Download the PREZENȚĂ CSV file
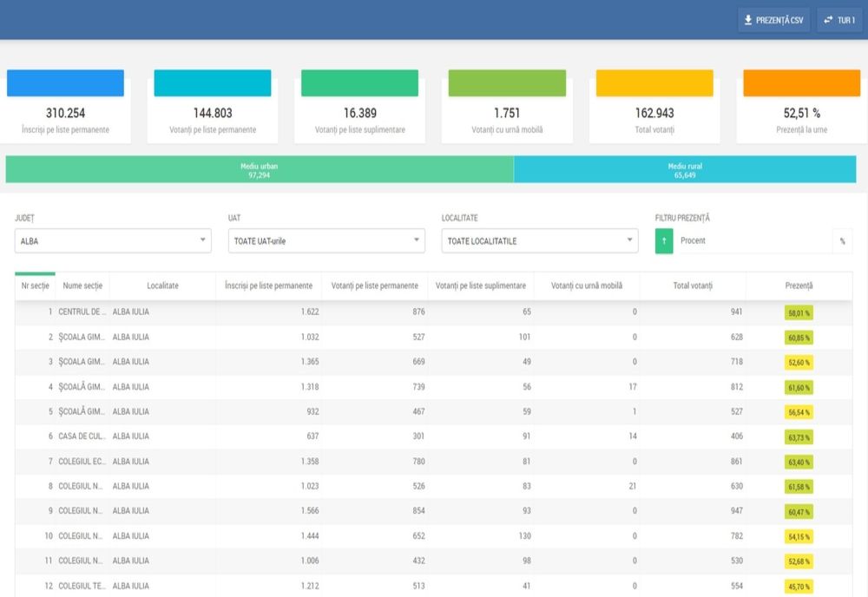This screenshot has height=597, width=868. pyautogui.click(x=773, y=20)
